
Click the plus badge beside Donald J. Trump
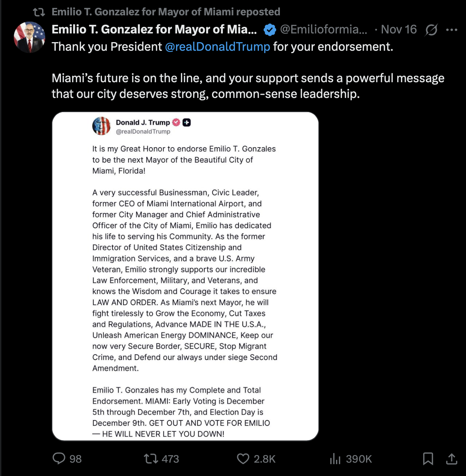[187, 122]
